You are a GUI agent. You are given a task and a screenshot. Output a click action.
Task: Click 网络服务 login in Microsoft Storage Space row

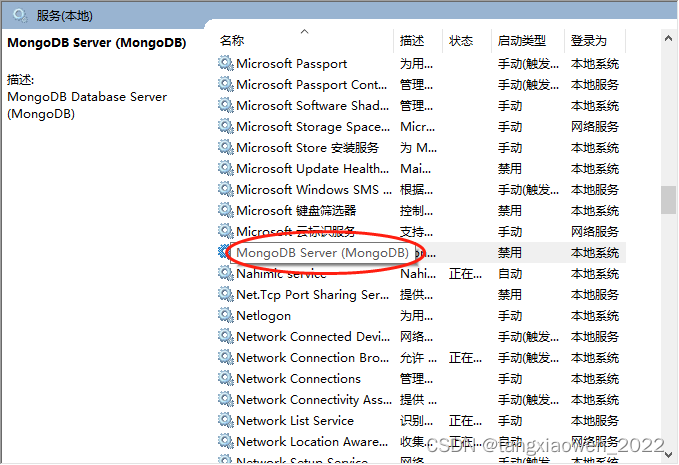[595, 126]
